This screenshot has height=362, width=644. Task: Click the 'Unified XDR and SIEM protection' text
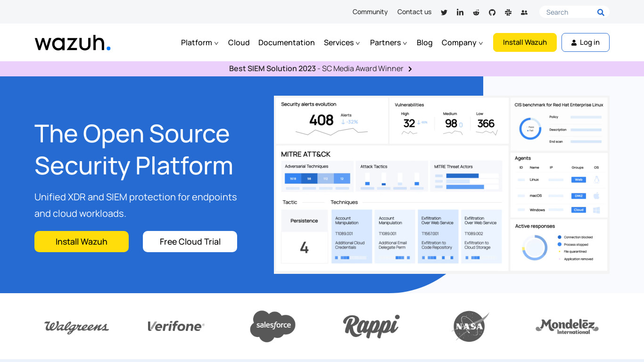(136, 205)
